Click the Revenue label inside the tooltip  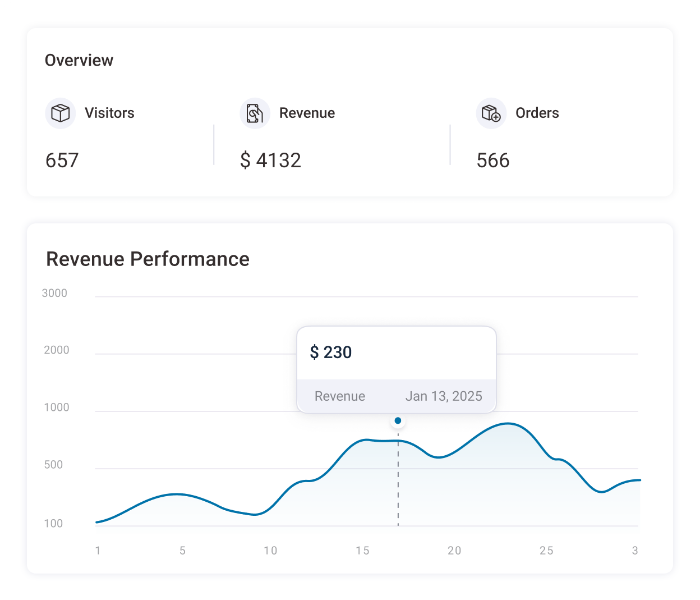[339, 396]
